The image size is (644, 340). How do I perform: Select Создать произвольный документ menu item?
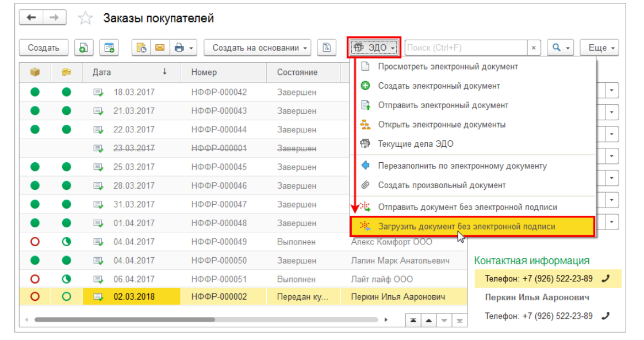pyautogui.click(x=473, y=185)
